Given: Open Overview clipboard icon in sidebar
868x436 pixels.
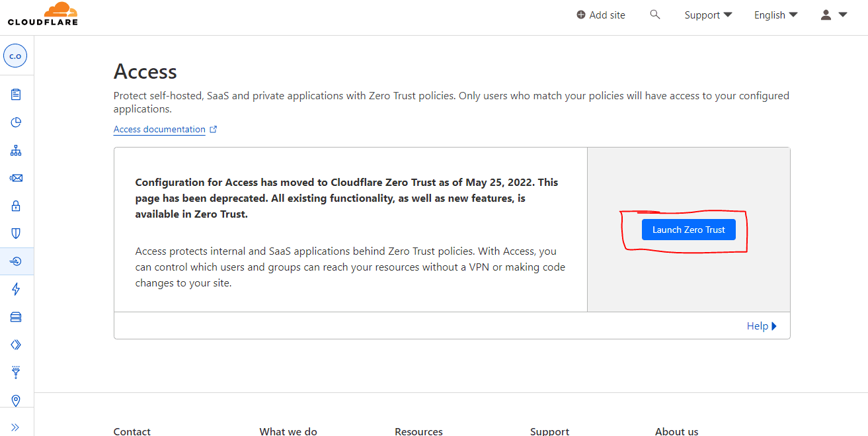Looking at the screenshot, I should click(x=16, y=95).
